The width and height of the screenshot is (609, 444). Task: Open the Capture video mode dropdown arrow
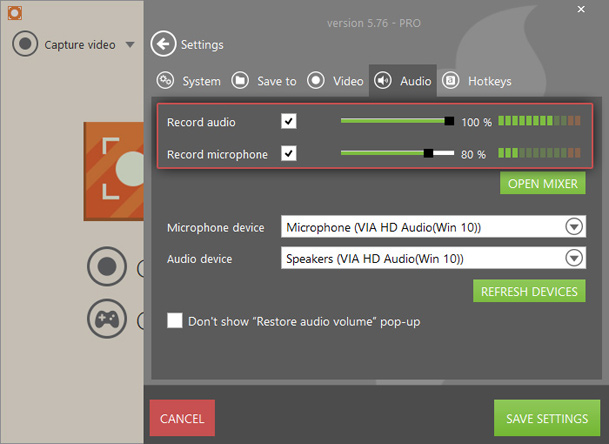(130, 45)
